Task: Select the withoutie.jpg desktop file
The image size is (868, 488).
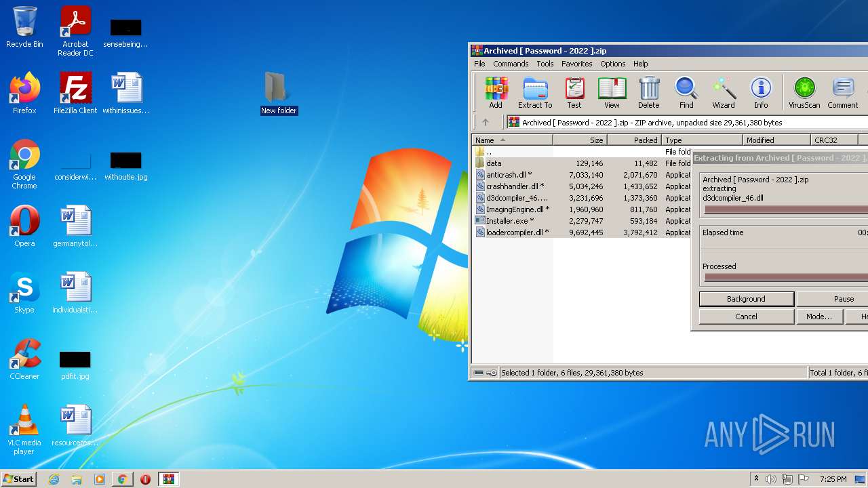Action: pos(126,165)
